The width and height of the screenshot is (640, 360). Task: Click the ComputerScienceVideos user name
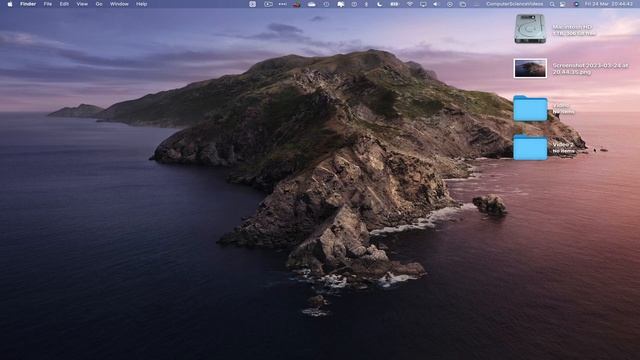pyautogui.click(x=514, y=4)
